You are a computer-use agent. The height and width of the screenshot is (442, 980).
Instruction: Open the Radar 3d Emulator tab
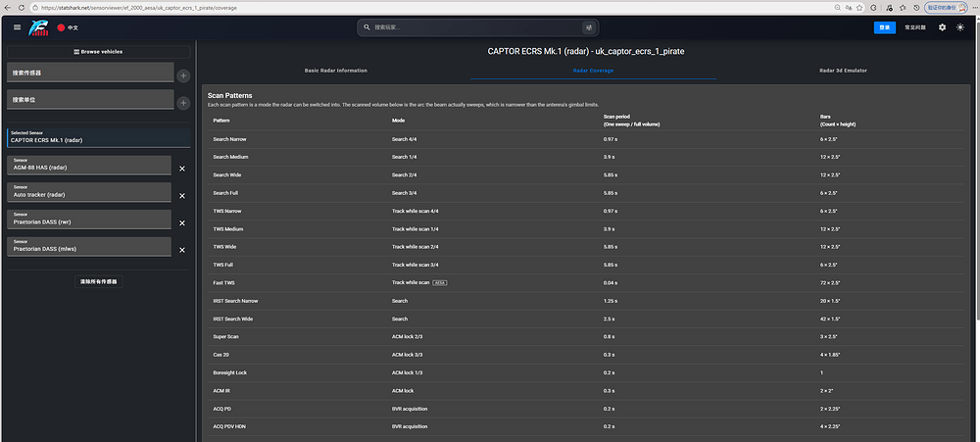pos(843,71)
